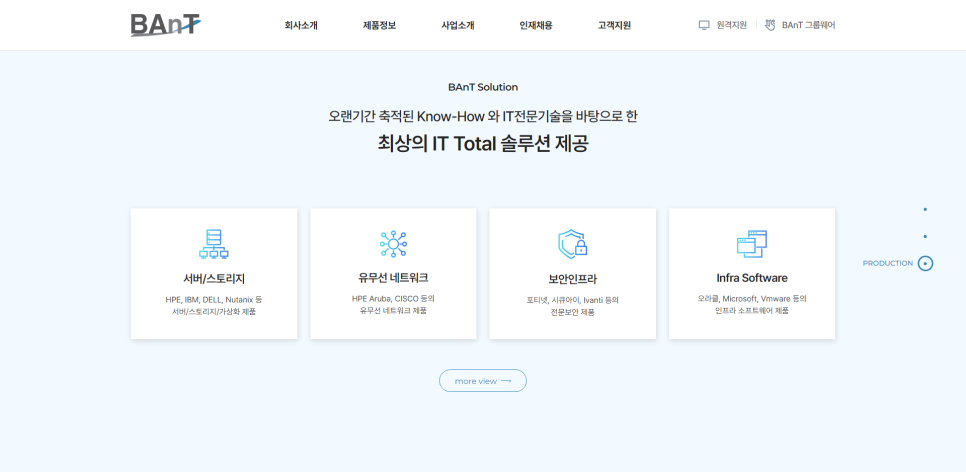The image size is (966, 472).
Task: Open the 인재채용 menu
Action: (536, 25)
